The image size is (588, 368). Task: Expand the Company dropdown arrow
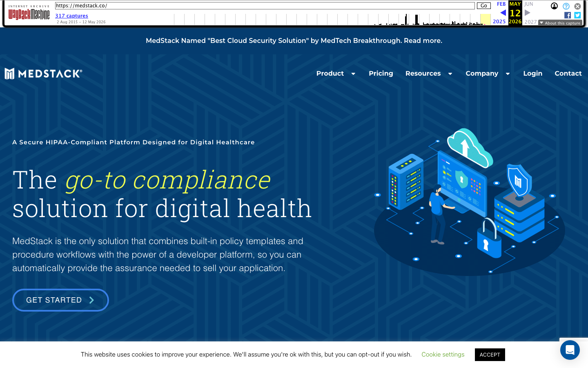(508, 74)
